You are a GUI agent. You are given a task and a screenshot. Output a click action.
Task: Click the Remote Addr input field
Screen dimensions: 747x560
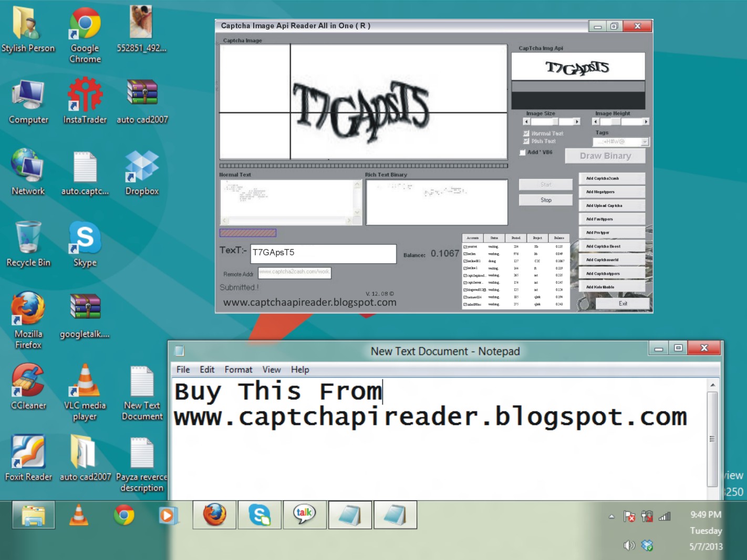(x=295, y=273)
